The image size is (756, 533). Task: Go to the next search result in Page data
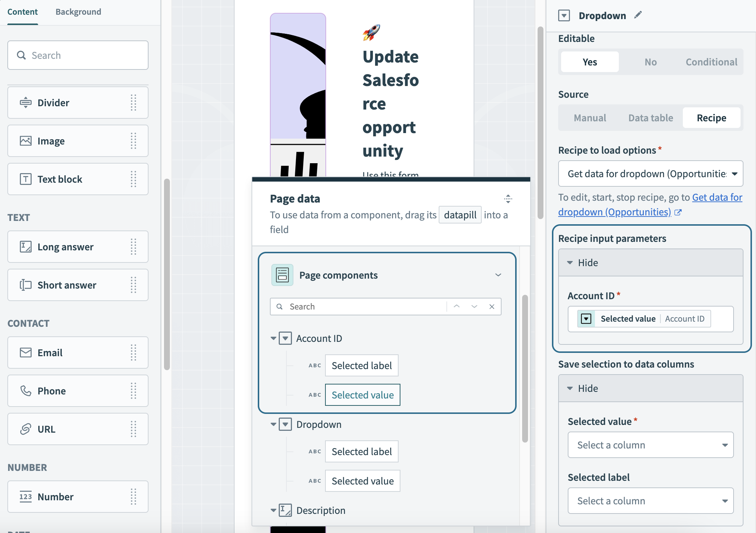474,306
